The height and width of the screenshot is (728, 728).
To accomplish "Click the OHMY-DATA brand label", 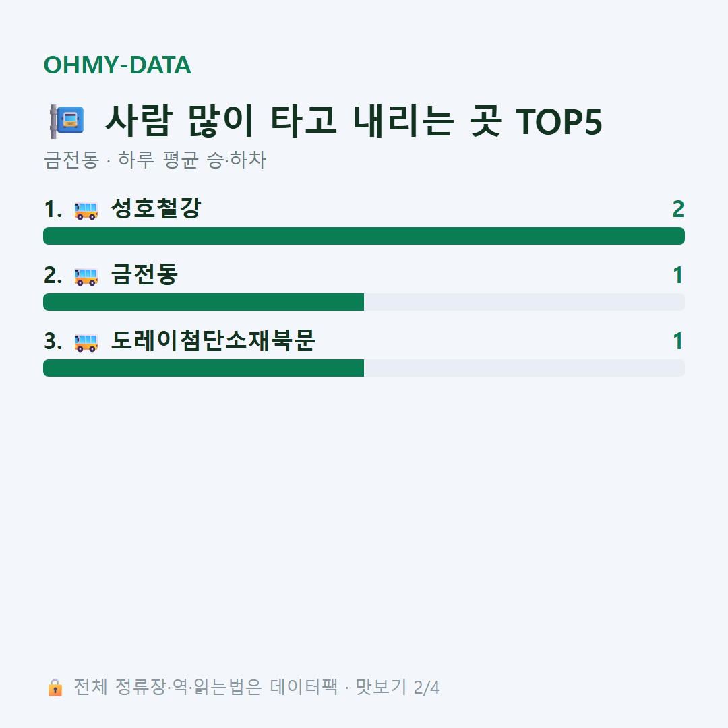I will [117, 65].
